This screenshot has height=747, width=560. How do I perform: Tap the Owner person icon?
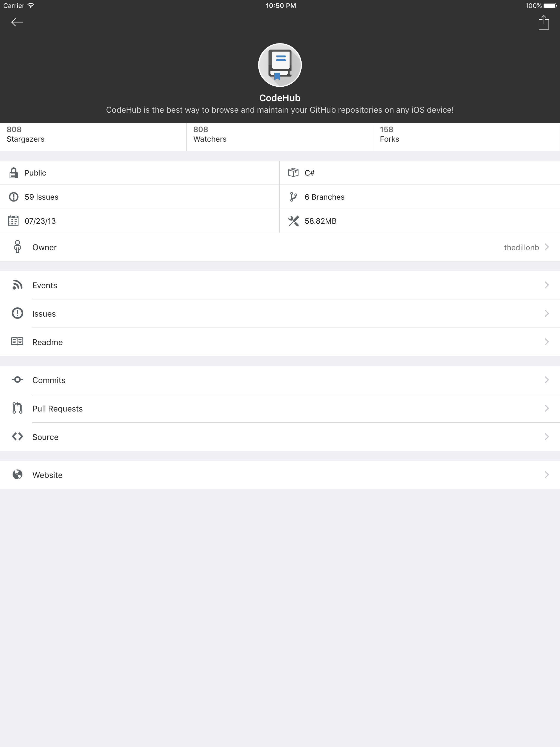pos(17,247)
